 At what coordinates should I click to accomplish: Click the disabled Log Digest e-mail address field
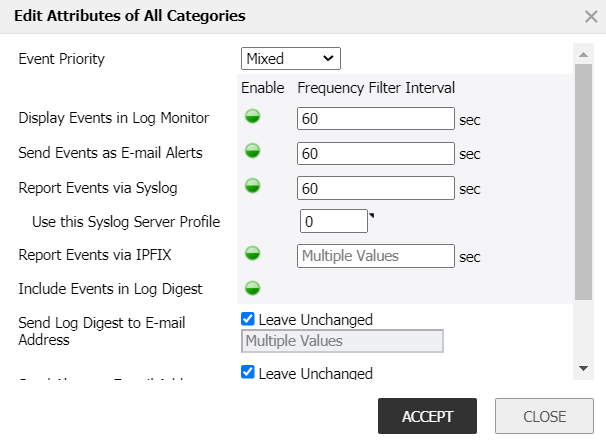point(342,341)
